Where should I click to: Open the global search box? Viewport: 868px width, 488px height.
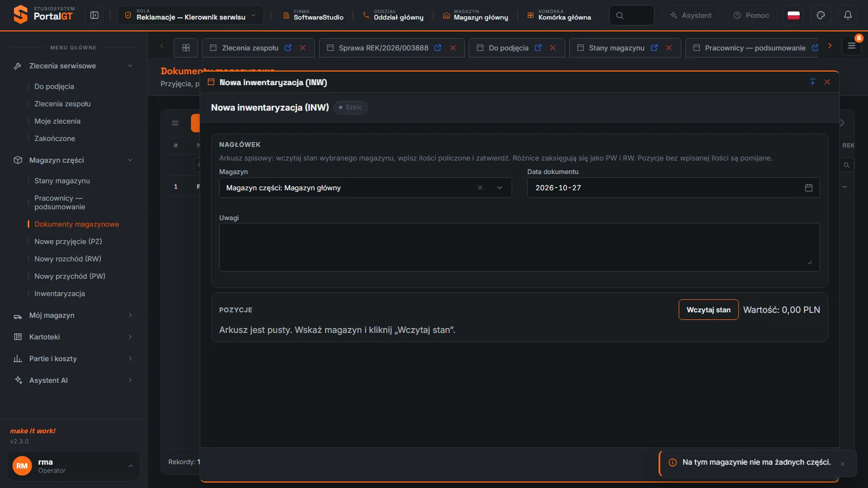coord(632,15)
